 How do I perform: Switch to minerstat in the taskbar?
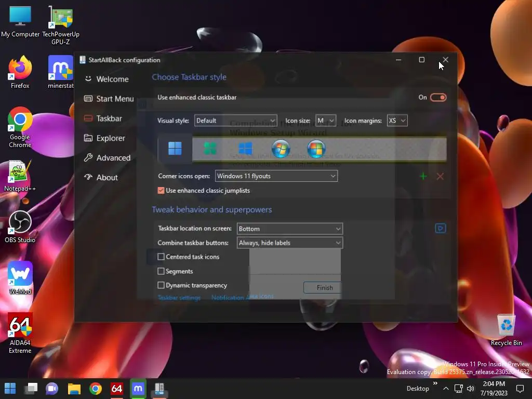(x=138, y=389)
